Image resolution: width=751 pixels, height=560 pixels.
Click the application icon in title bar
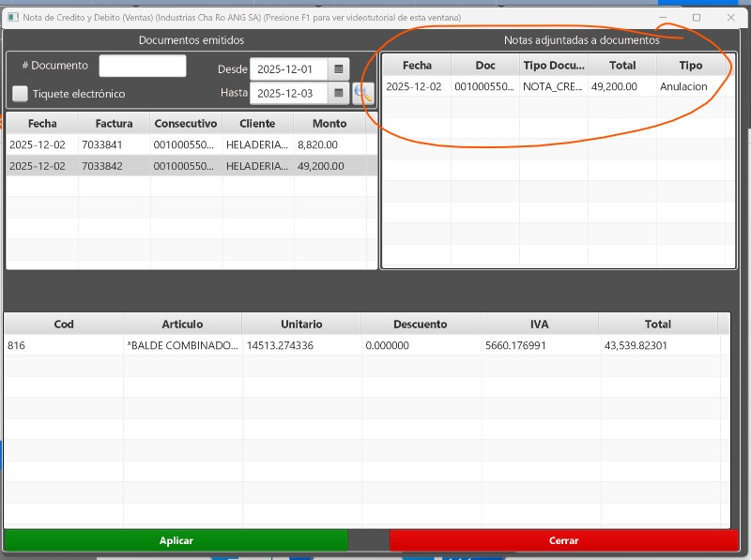pos(13,18)
